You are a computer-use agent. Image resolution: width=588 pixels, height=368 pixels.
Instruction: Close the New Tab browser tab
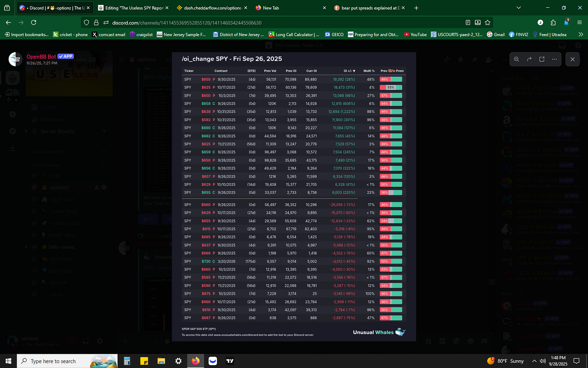[x=324, y=8]
